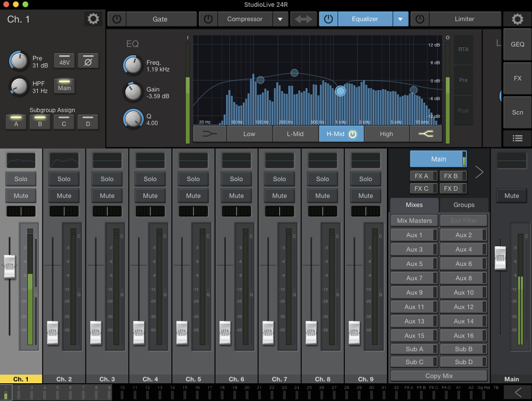Click Ch. 4 fader handle
The width and height of the screenshot is (532, 401).
click(x=139, y=333)
